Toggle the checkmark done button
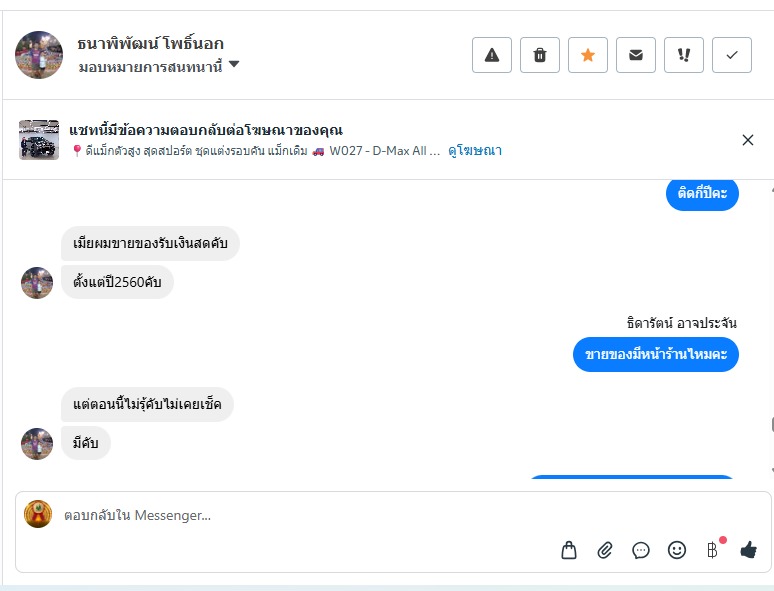Image resolution: width=774 pixels, height=591 pixels. (x=732, y=55)
